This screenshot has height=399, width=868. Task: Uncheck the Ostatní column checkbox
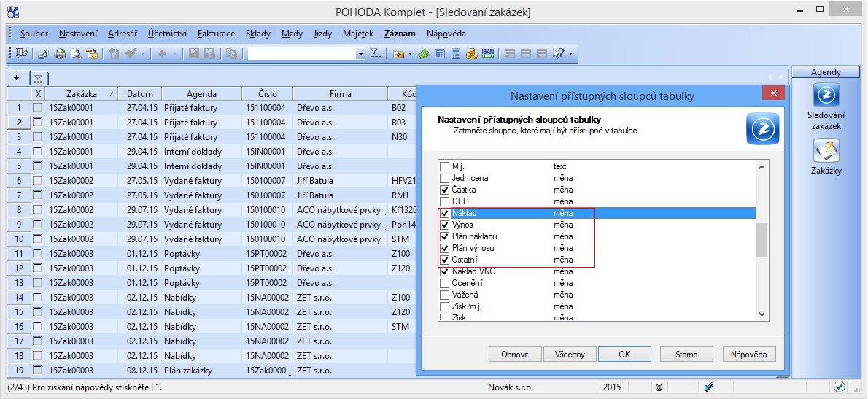(444, 260)
